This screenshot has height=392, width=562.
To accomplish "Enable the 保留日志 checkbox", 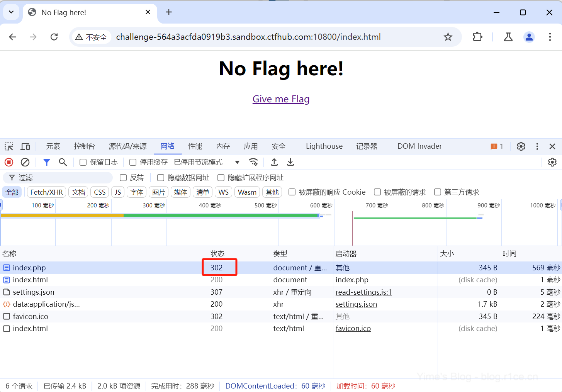I will point(83,162).
